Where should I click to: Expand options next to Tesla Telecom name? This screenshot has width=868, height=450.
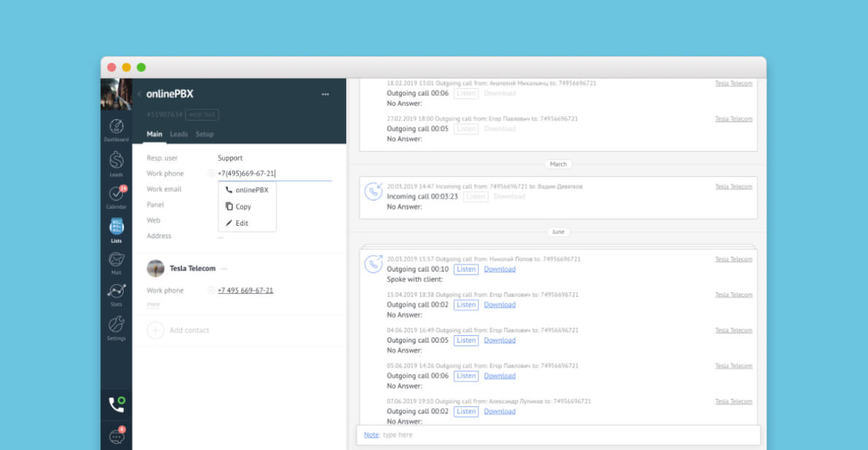pos(224,269)
